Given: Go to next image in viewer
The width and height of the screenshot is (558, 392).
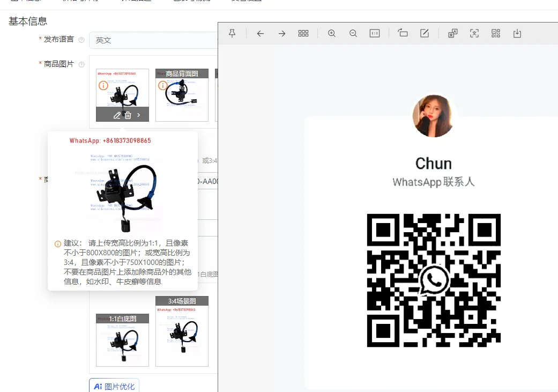Looking at the screenshot, I should click(282, 33).
